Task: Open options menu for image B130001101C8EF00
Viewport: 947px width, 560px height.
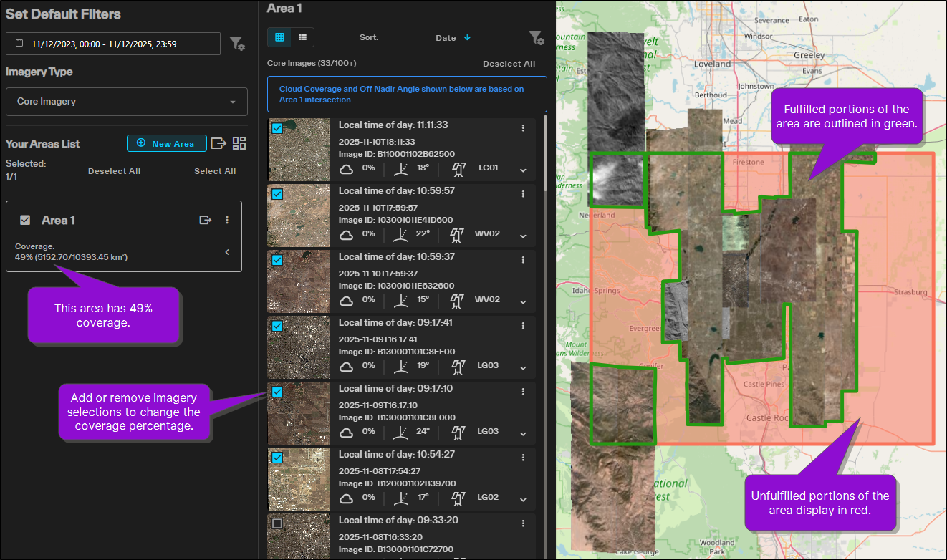Action: click(523, 326)
